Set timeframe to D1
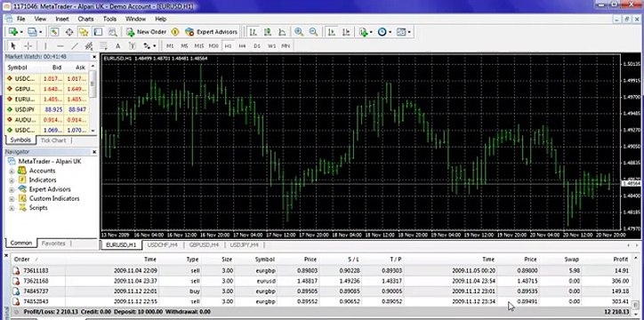The image size is (644, 320). pos(257,46)
